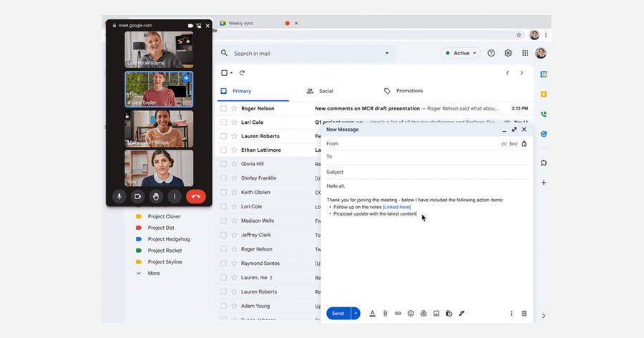The image size is (644, 338).
Task: Mute microphone in the Meet window
Action: click(119, 196)
